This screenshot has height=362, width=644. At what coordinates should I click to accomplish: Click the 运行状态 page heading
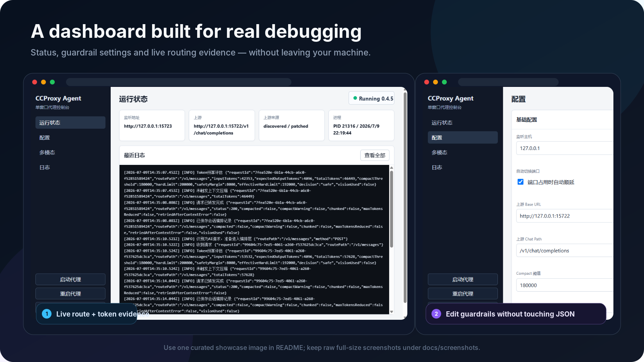point(133,99)
